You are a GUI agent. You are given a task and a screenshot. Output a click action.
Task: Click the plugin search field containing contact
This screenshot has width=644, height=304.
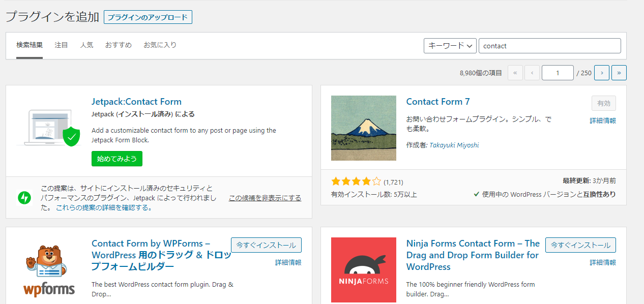[x=549, y=46]
